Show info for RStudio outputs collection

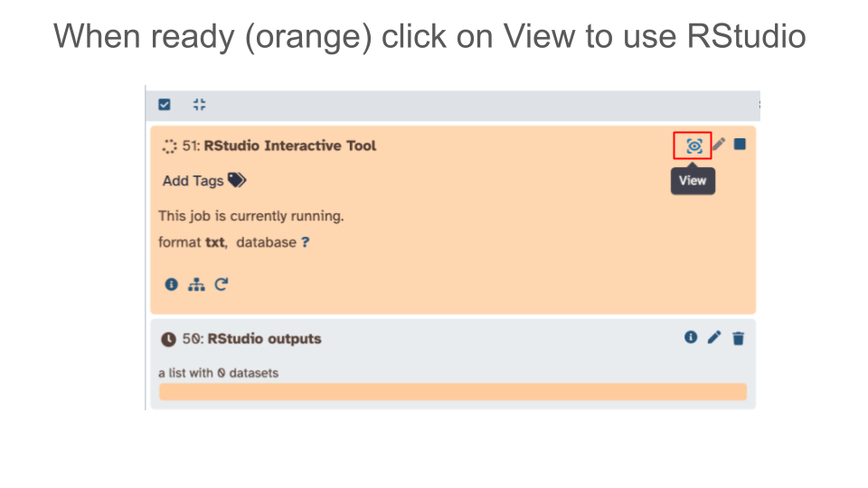(691, 337)
